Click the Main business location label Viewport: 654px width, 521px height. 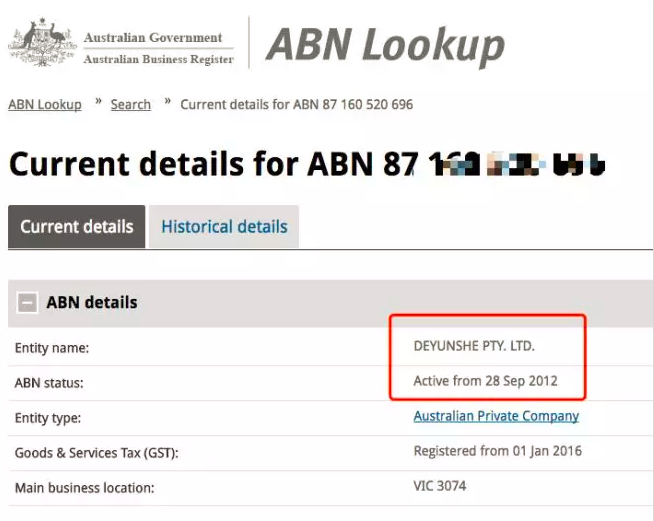(x=84, y=488)
